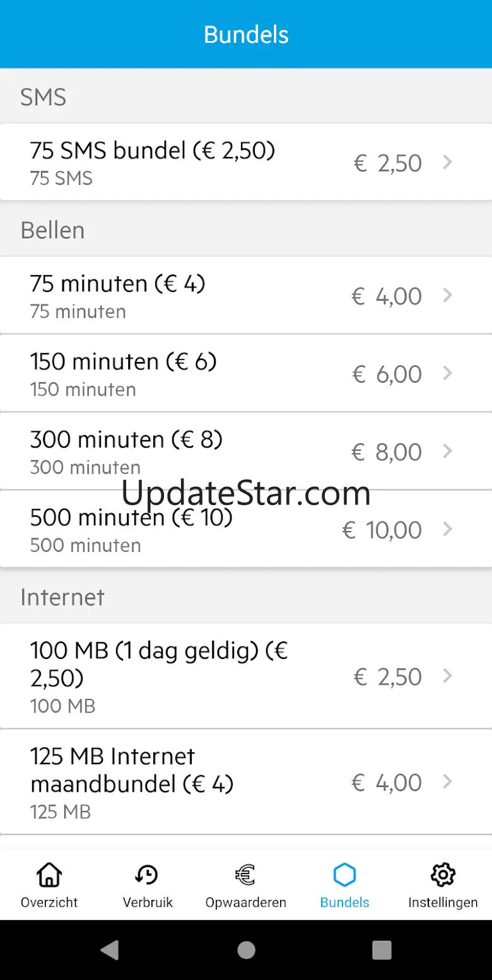Select the Bundels hexagon icon
Image resolution: width=492 pixels, height=980 pixels.
tap(344, 875)
